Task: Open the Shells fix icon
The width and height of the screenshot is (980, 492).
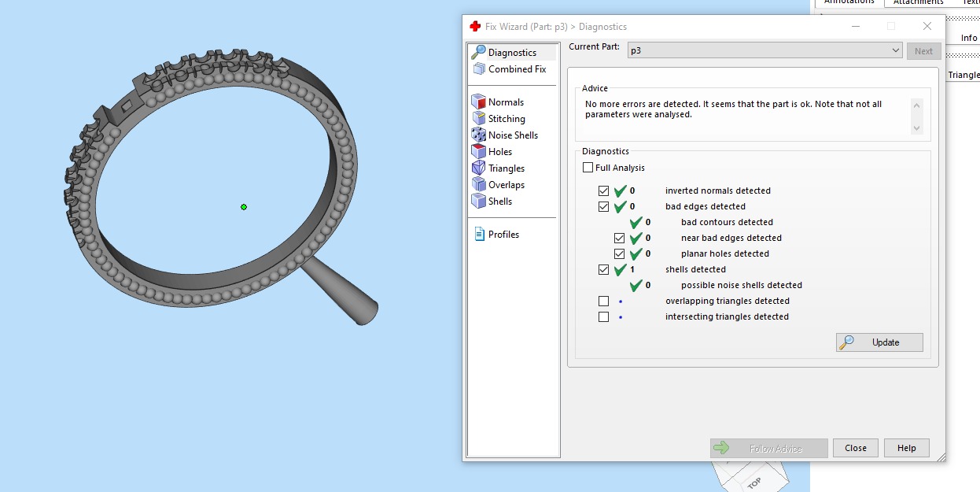Action: (478, 201)
